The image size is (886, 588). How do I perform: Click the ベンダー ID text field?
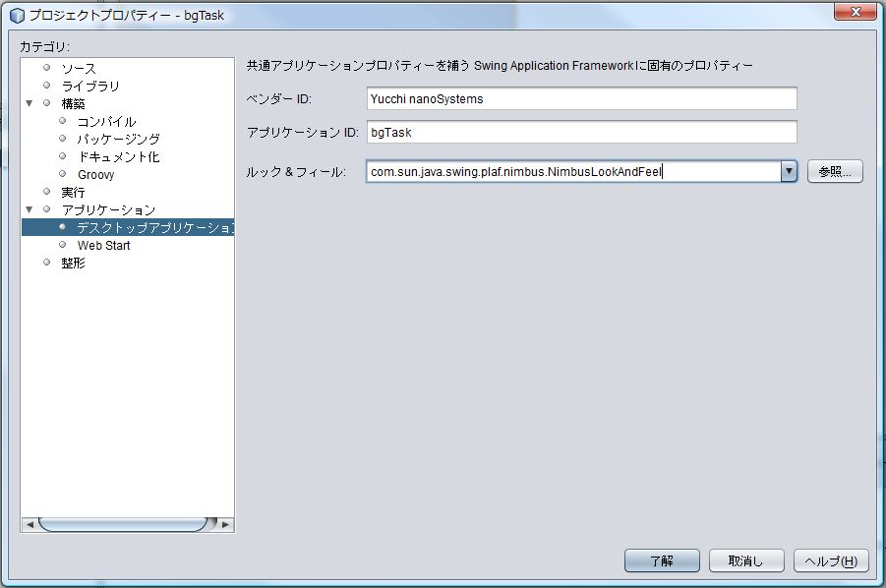[580, 98]
